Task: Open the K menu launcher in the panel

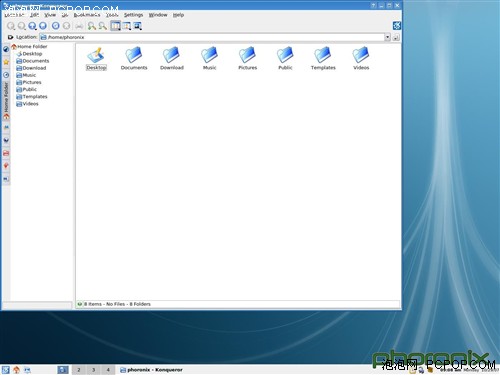Action: 6,370
